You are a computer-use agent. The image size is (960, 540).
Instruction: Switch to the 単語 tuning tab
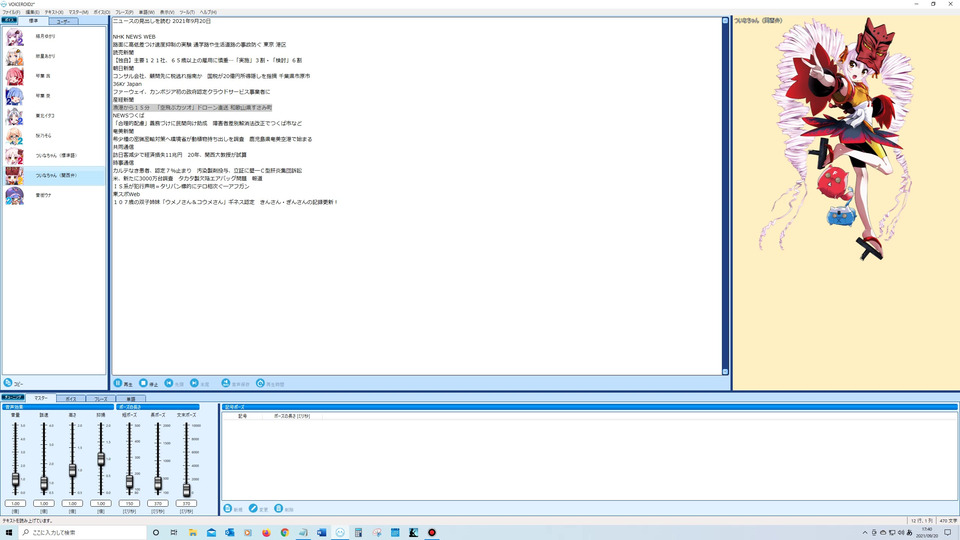[130, 399]
